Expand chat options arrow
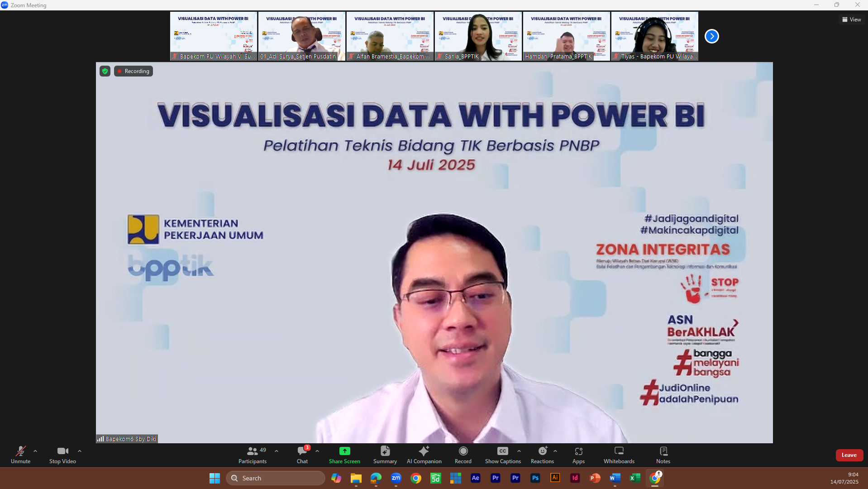 click(x=317, y=451)
